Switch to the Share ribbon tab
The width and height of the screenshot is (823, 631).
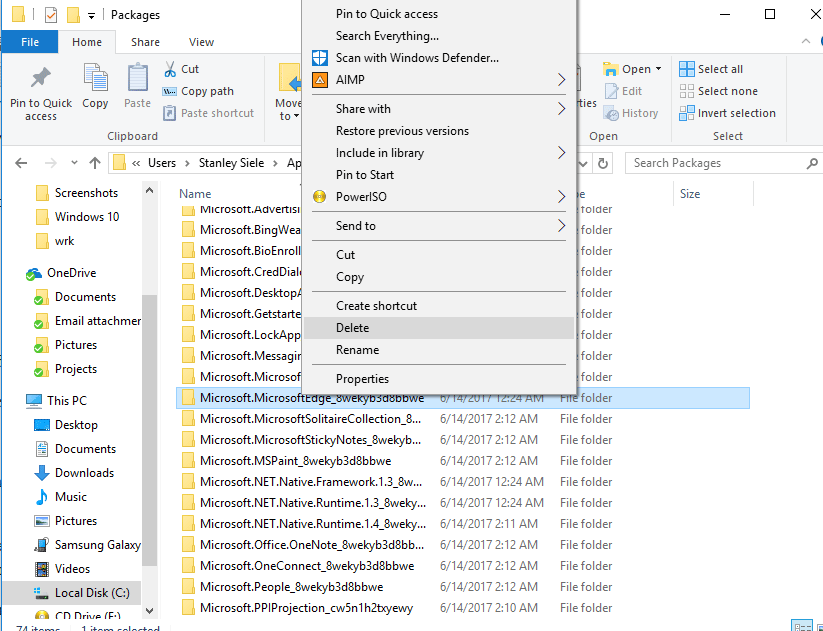coord(145,42)
